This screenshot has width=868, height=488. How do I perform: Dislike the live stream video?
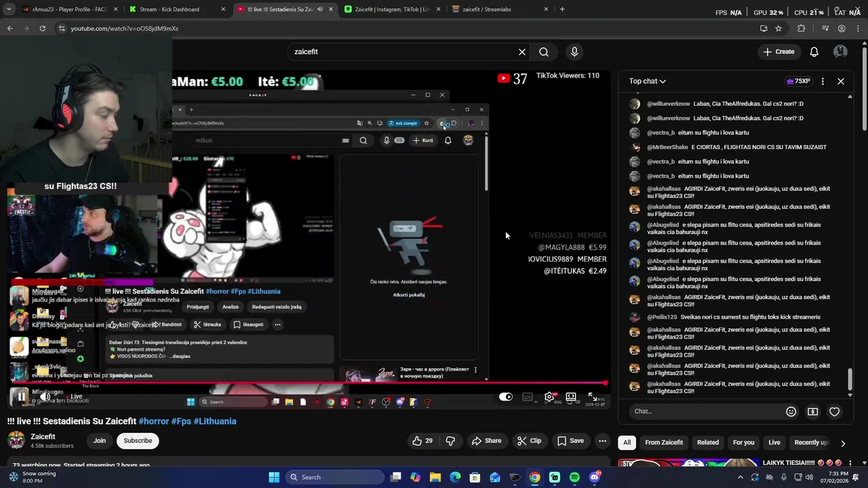(x=450, y=441)
